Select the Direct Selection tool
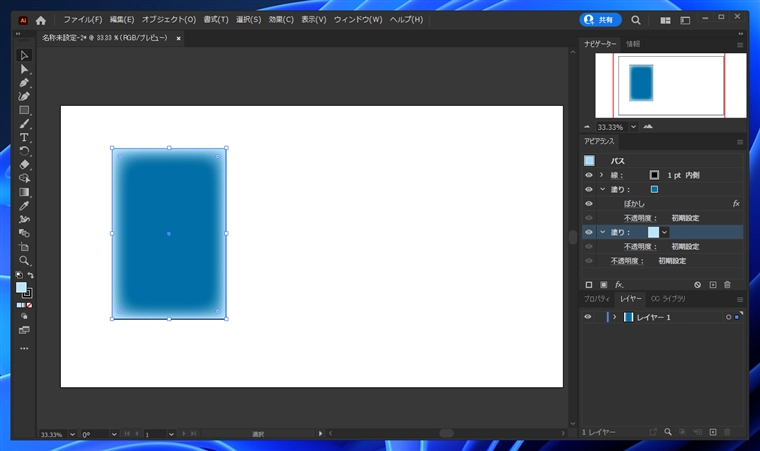This screenshot has height=451, width=760. coord(24,69)
